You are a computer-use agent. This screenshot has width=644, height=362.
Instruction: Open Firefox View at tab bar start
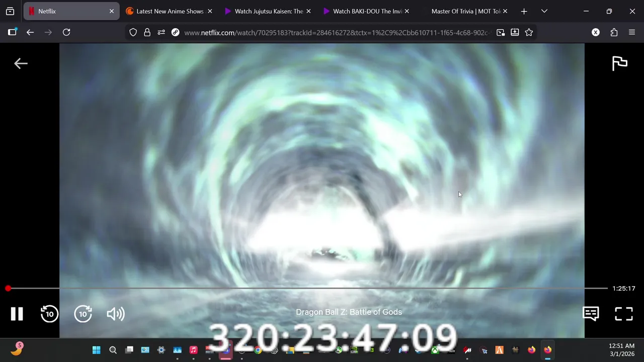(x=10, y=11)
